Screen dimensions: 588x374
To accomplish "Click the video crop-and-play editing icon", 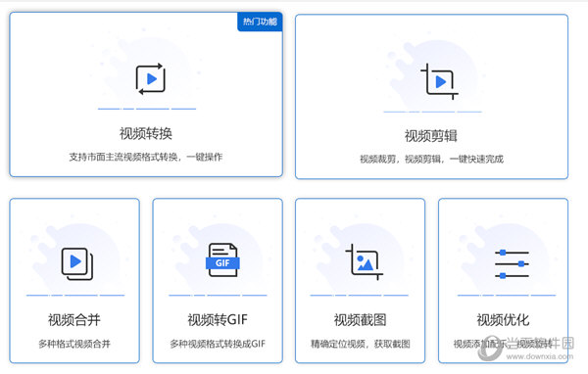I will coord(439,81).
